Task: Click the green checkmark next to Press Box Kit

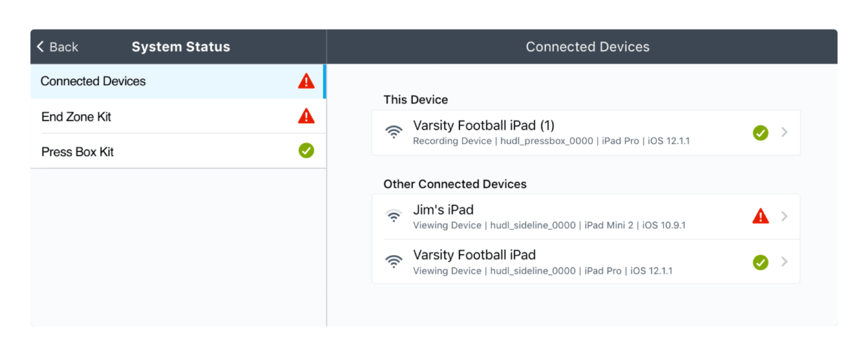Action: (x=306, y=151)
